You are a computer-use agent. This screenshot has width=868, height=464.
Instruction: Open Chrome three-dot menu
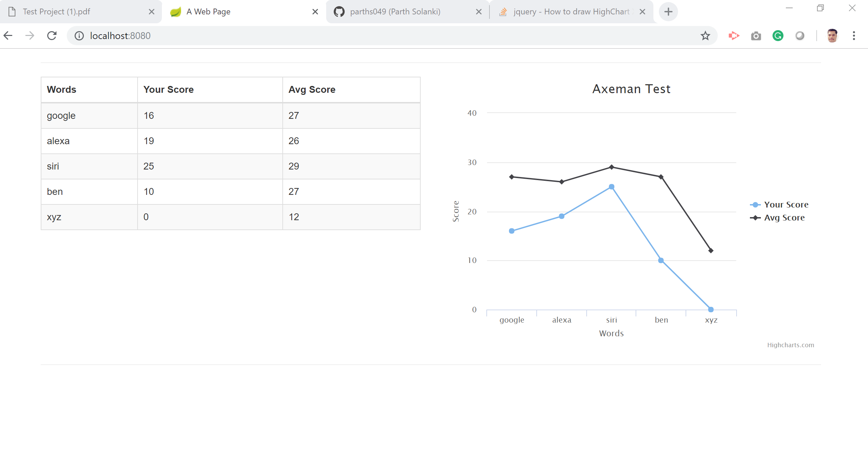(854, 36)
